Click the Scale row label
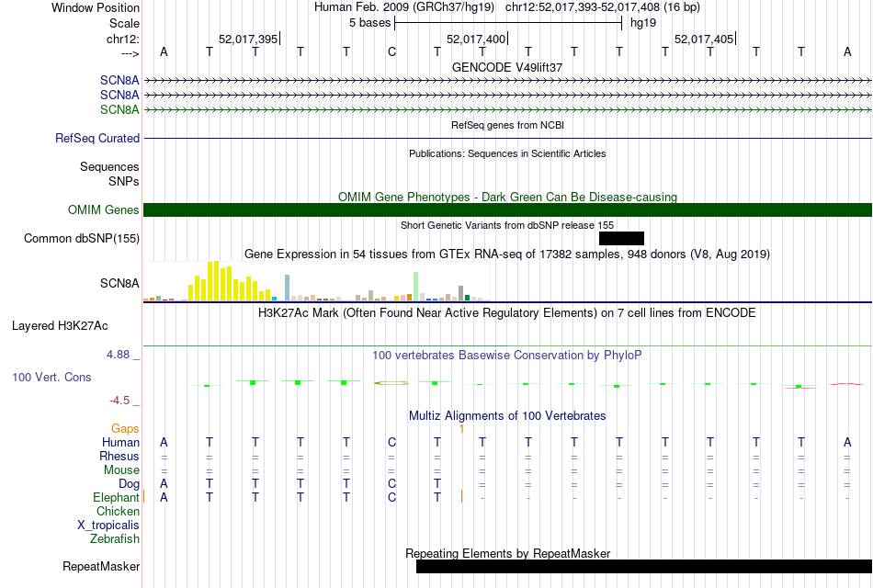873x588 pixels. (125, 23)
